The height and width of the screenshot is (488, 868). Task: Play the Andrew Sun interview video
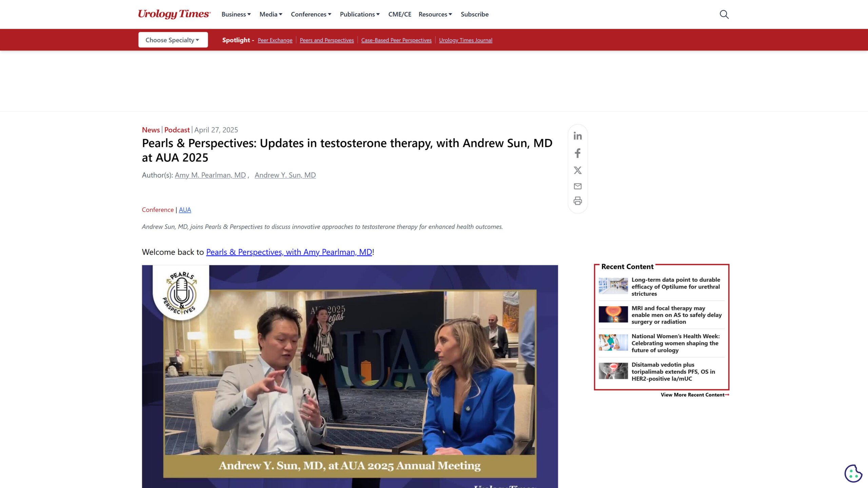point(350,376)
